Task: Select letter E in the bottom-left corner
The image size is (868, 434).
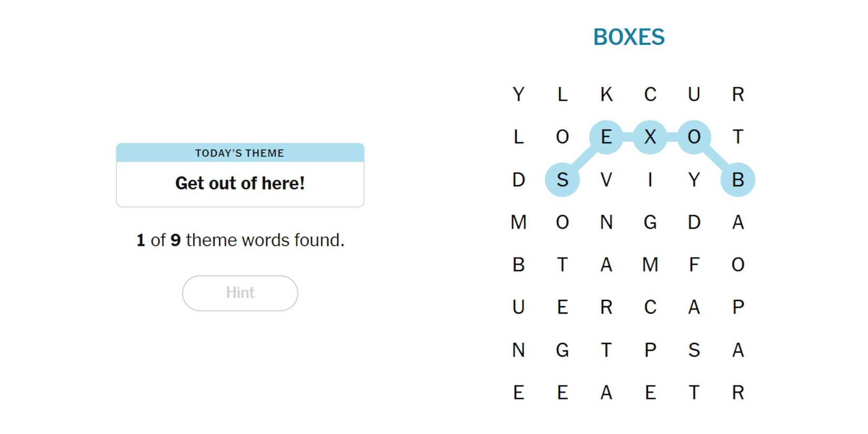Action: [519, 392]
